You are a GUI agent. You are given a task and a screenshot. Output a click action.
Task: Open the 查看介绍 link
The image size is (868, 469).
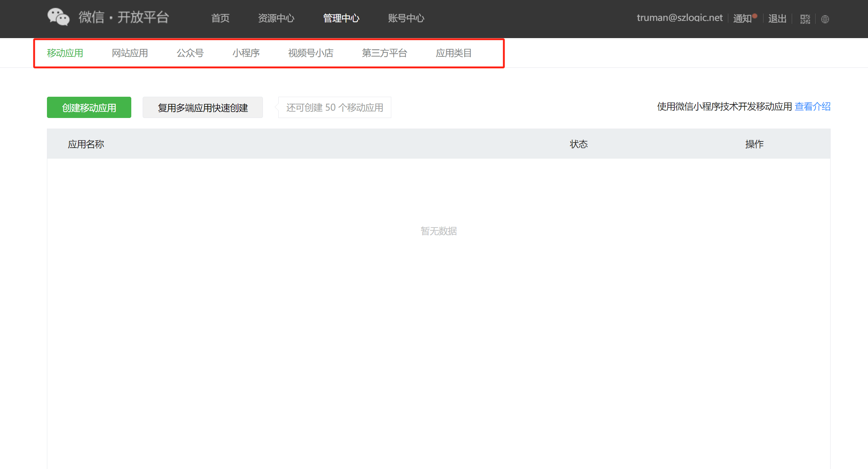pos(812,106)
